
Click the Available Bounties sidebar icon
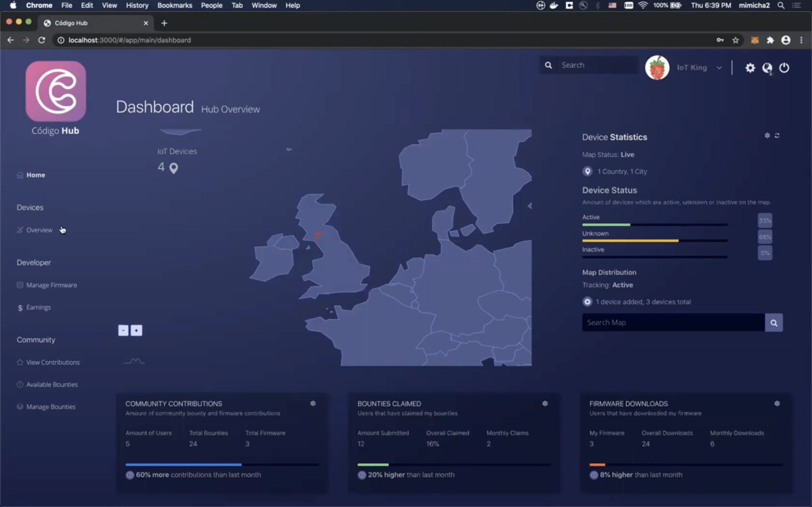click(x=20, y=384)
